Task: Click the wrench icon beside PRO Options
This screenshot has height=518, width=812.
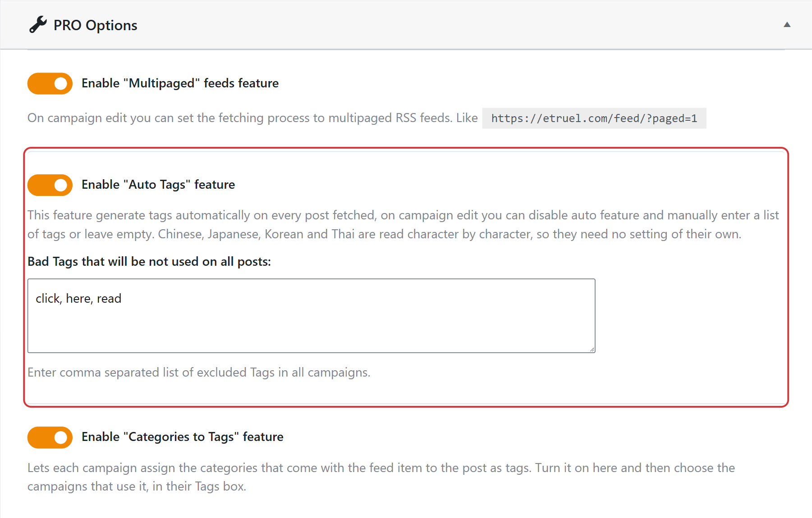Action: [38, 25]
